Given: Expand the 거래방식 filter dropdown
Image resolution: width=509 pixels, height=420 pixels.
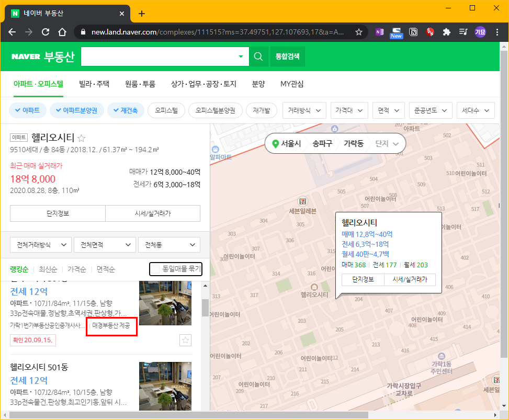Looking at the screenshot, I should click(x=304, y=110).
